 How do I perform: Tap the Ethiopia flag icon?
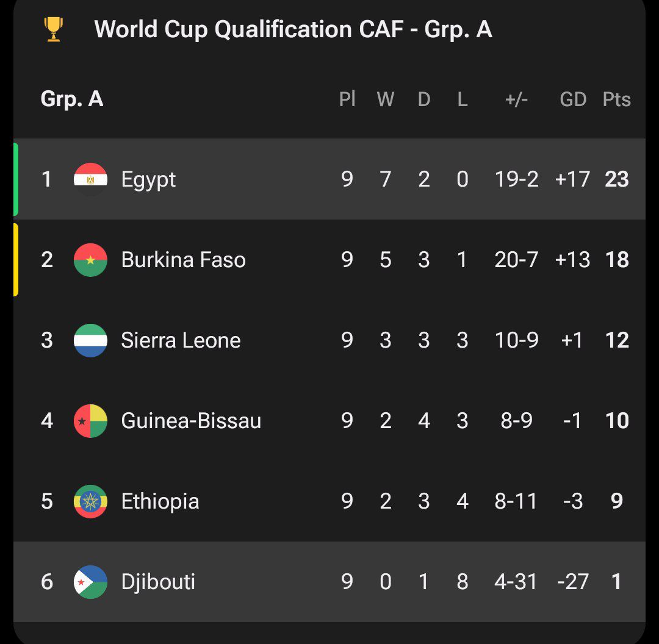(90, 501)
